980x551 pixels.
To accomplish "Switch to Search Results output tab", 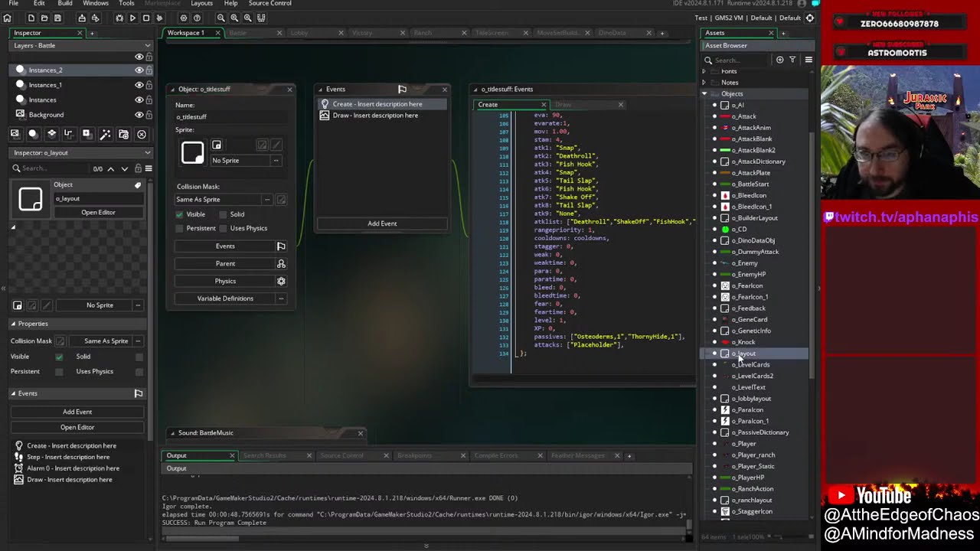I will 264,456.
